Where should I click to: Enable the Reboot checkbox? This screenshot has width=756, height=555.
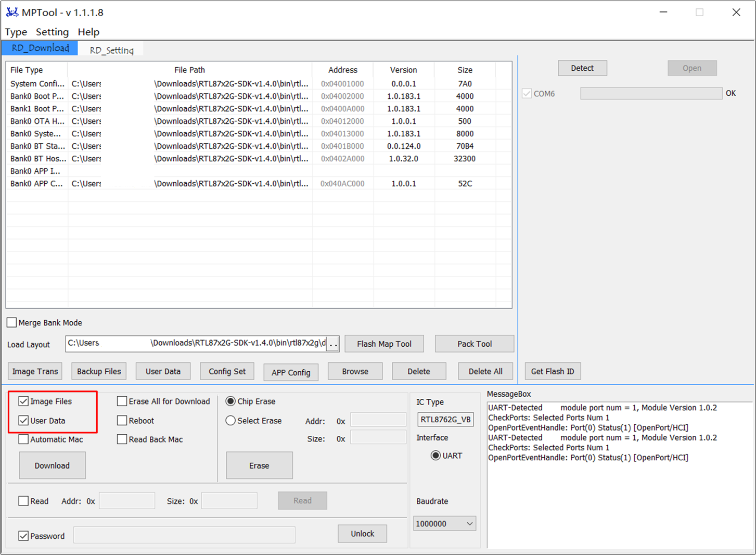pyautogui.click(x=122, y=421)
